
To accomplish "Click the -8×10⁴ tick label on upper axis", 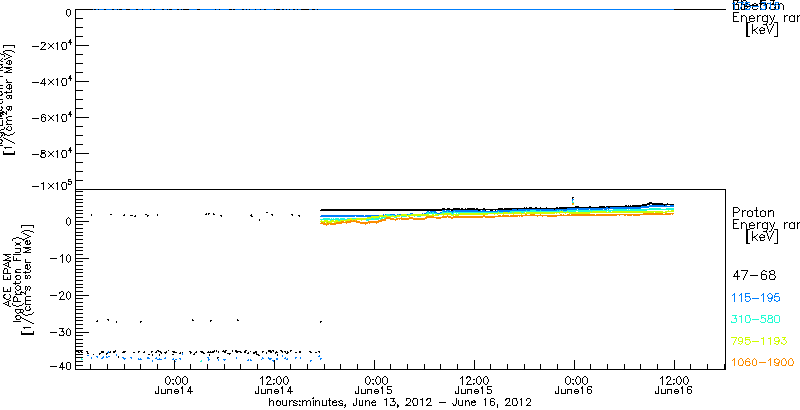I will (50, 153).
